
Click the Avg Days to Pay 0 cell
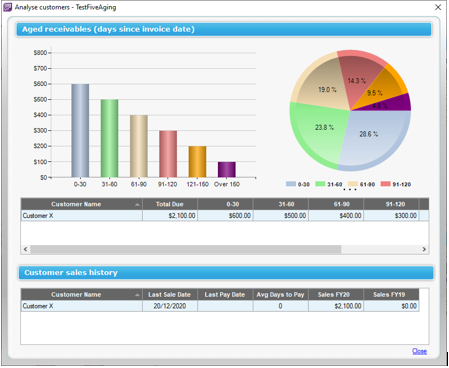tap(281, 306)
